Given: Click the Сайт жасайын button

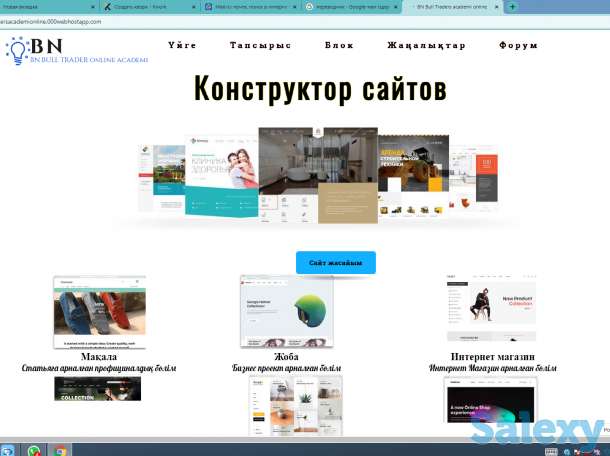Looking at the screenshot, I should click(x=336, y=263).
